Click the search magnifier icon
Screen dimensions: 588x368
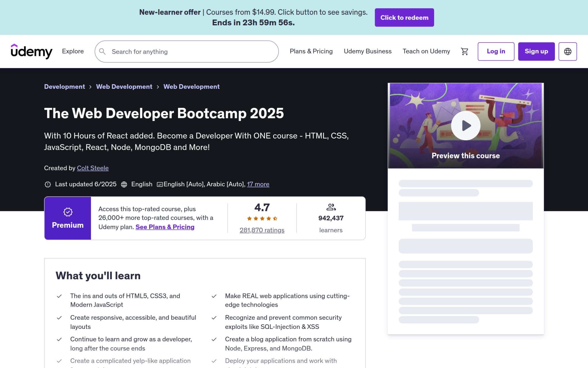click(102, 51)
